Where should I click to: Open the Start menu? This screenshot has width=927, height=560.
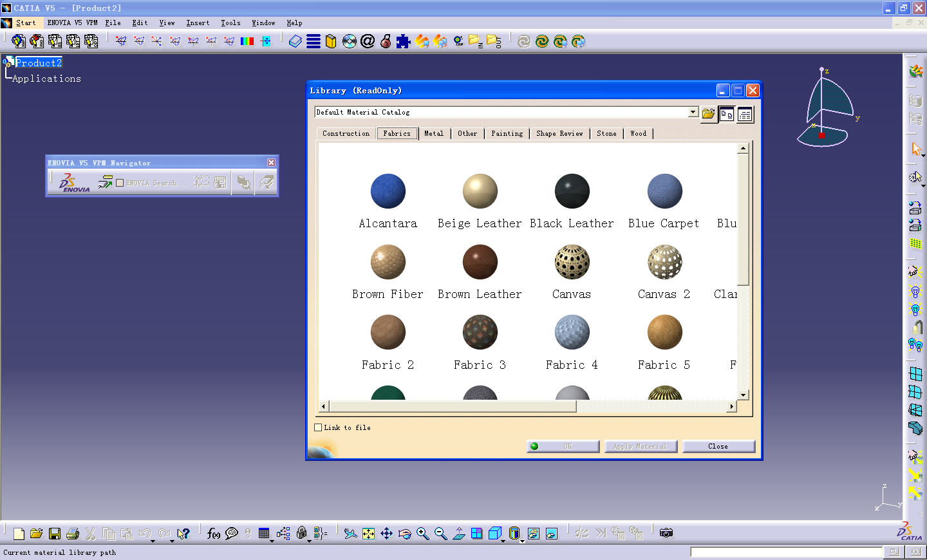[26, 23]
